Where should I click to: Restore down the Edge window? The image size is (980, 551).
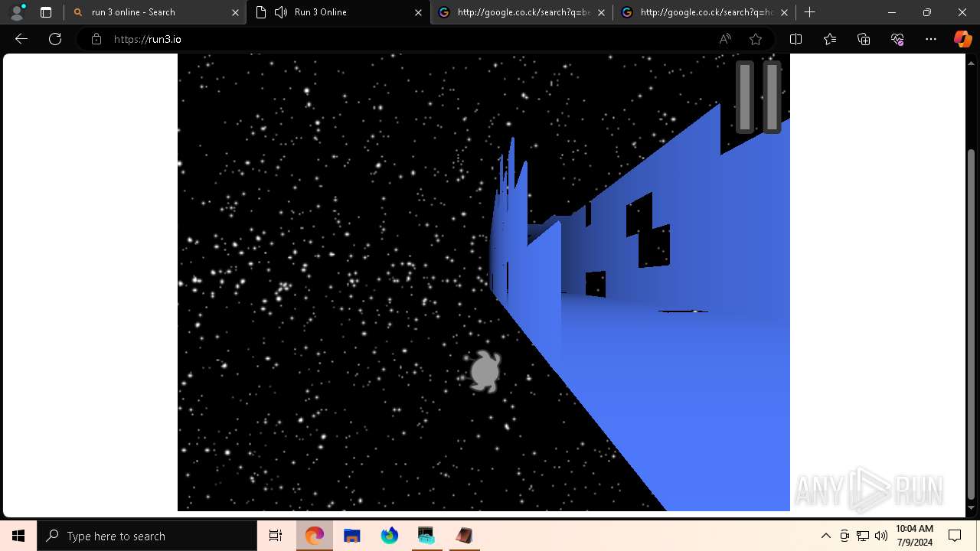point(927,12)
